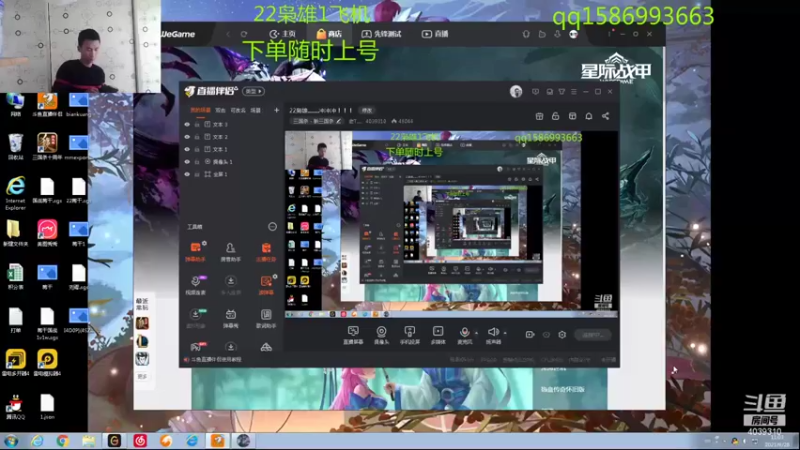This screenshot has height=450, width=800.
Task: Open settings gear next to start button
Action: coord(562,335)
